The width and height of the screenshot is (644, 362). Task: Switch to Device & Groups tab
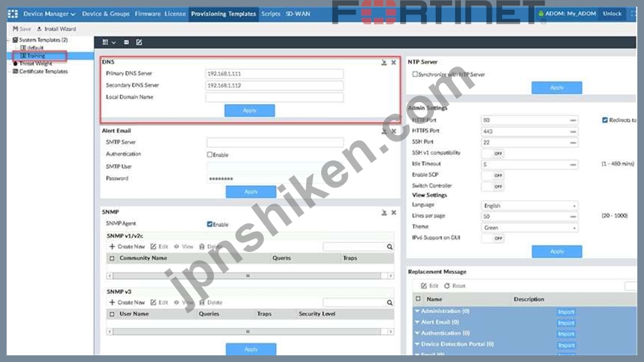pyautogui.click(x=105, y=13)
